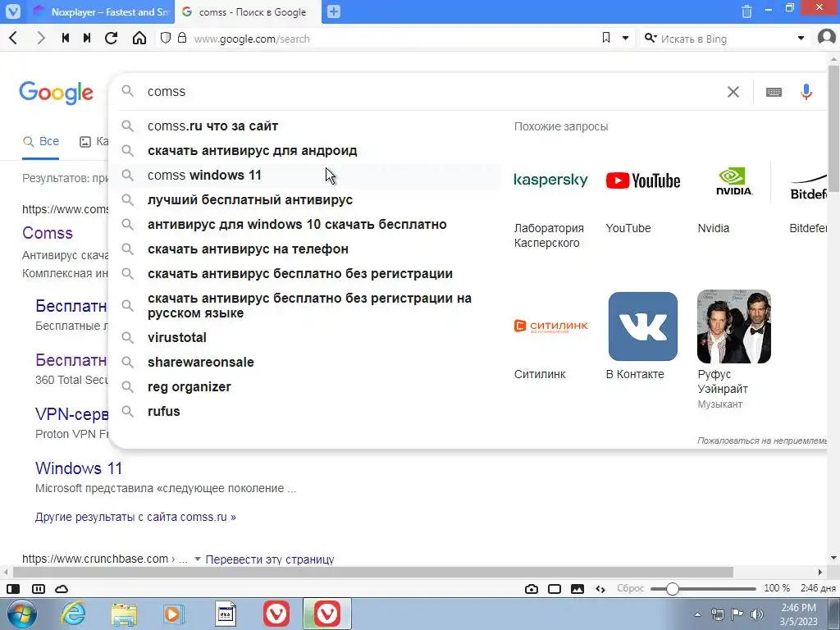The image size is (840, 630).
Task: Open page actions code icon
Action: coord(600,589)
